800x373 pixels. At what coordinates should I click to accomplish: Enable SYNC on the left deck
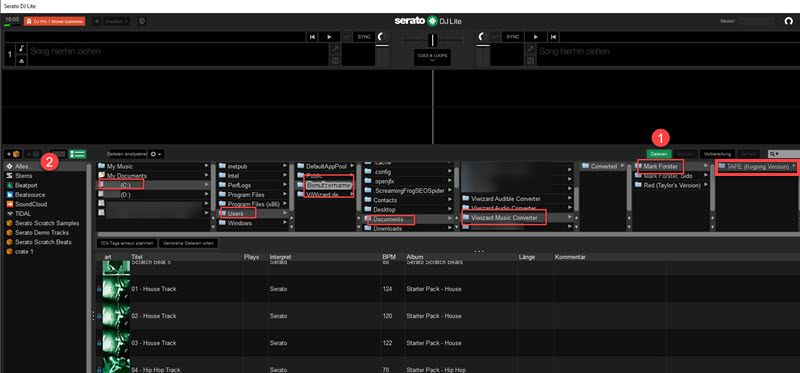(364, 37)
